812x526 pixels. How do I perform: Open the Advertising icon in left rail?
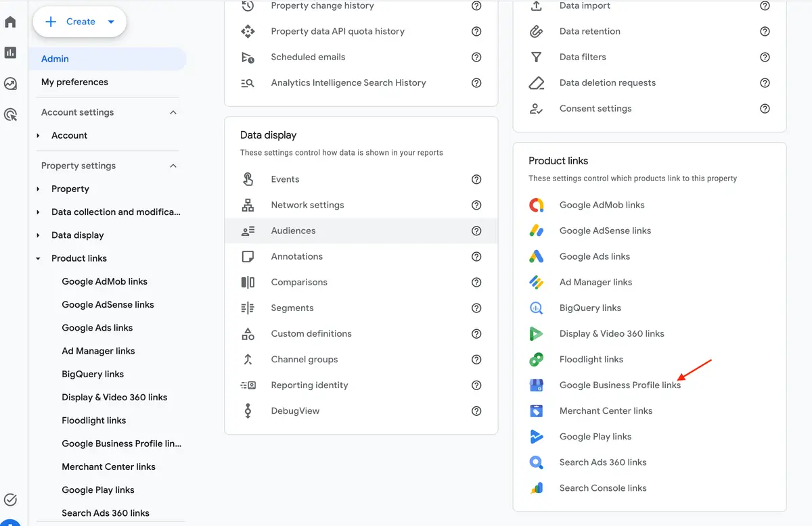(x=10, y=114)
